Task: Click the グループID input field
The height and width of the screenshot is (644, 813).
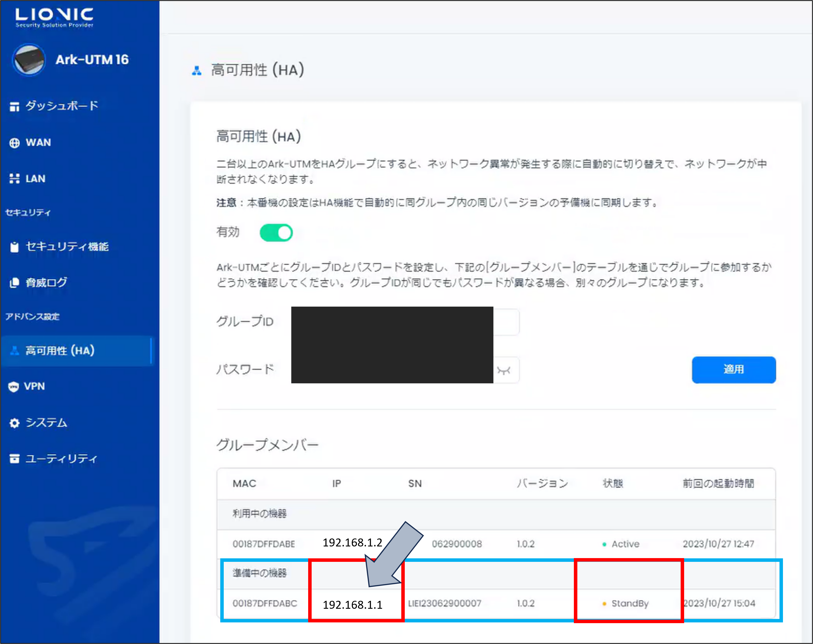Action: [x=405, y=322]
